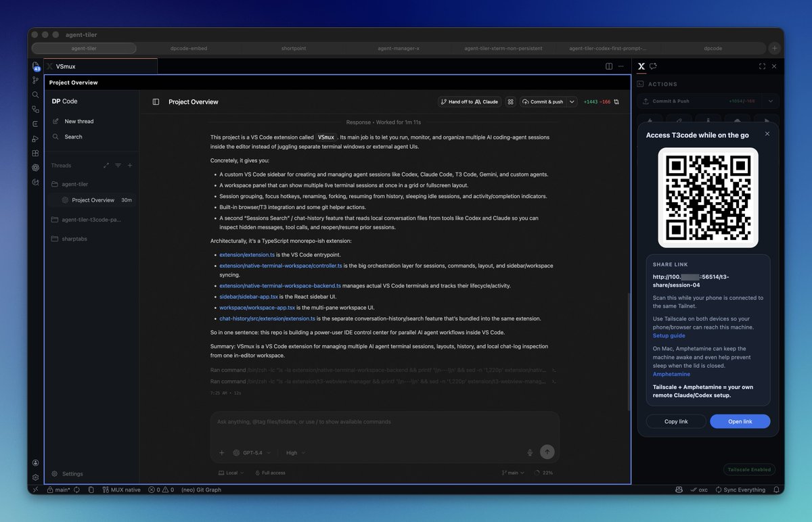This screenshot has width=812, height=522.
Task: Split the editor with the split-editor icon
Action: point(609,66)
